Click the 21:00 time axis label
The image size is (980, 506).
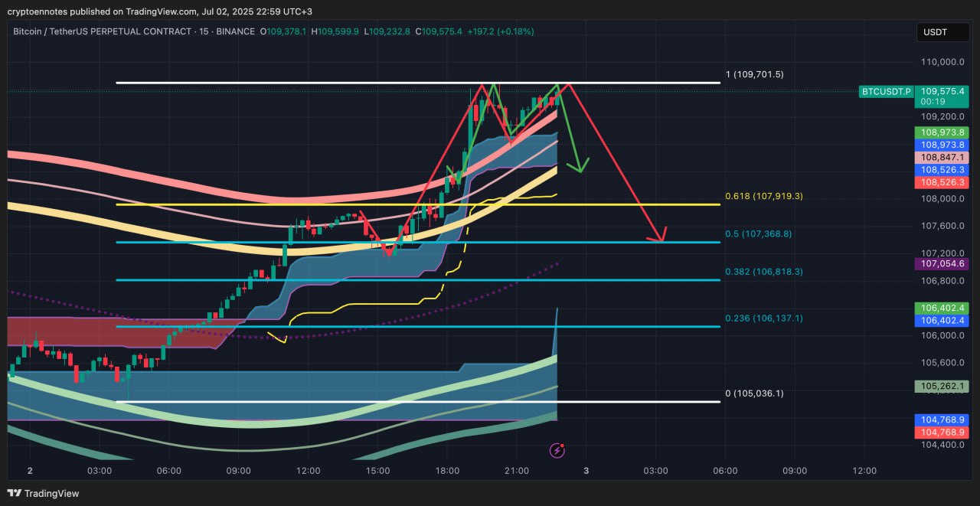point(517,470)
